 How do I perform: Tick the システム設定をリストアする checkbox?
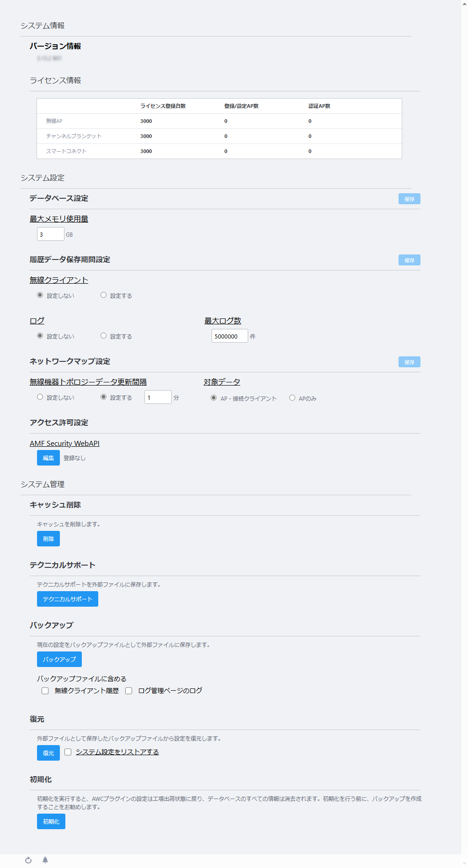pos(68,752)
